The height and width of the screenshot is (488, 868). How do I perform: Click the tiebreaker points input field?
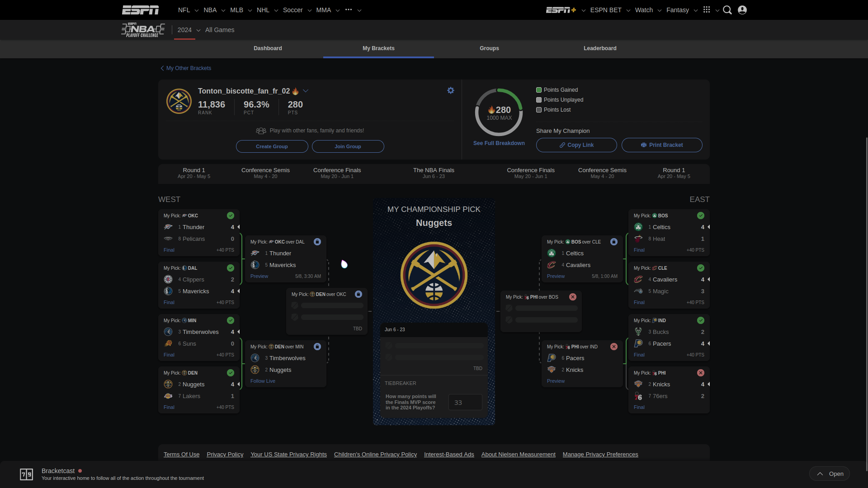click(465, 402)
